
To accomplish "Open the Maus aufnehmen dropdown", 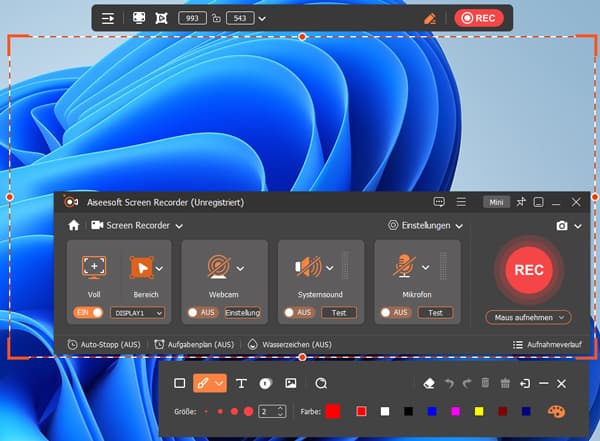I will pos(528,317).
